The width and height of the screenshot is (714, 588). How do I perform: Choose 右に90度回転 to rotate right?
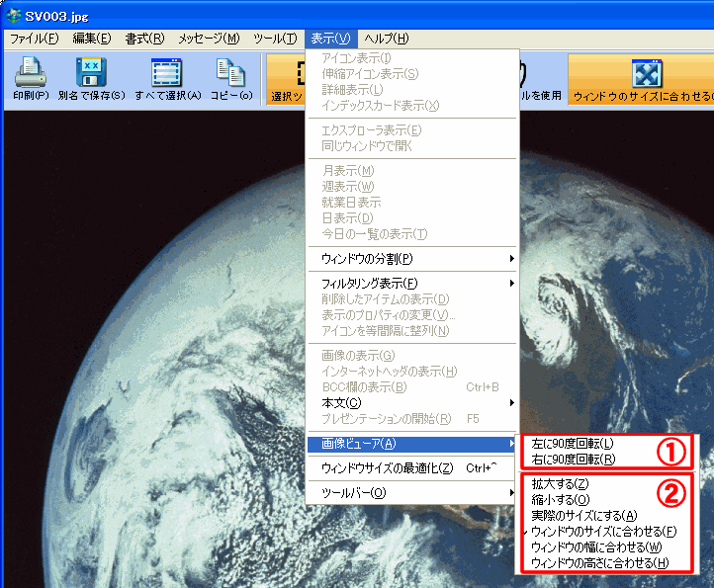pyautogui.click(x=572, y=459)
